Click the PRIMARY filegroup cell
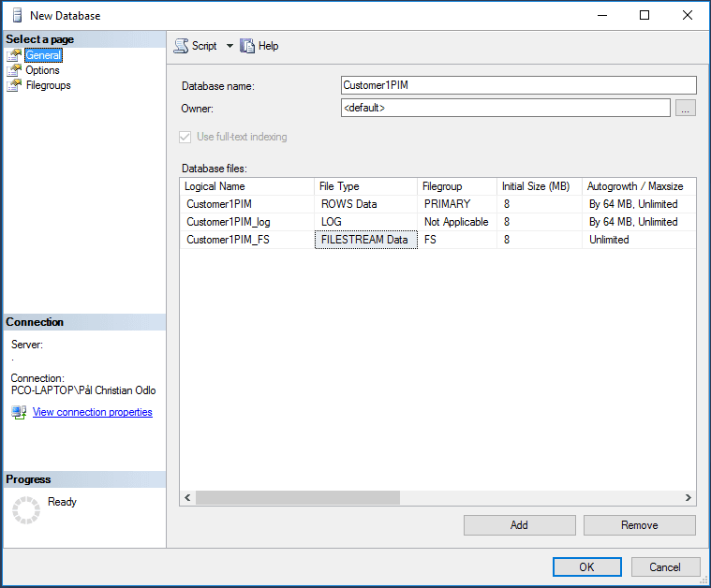 tap(457, 204)
